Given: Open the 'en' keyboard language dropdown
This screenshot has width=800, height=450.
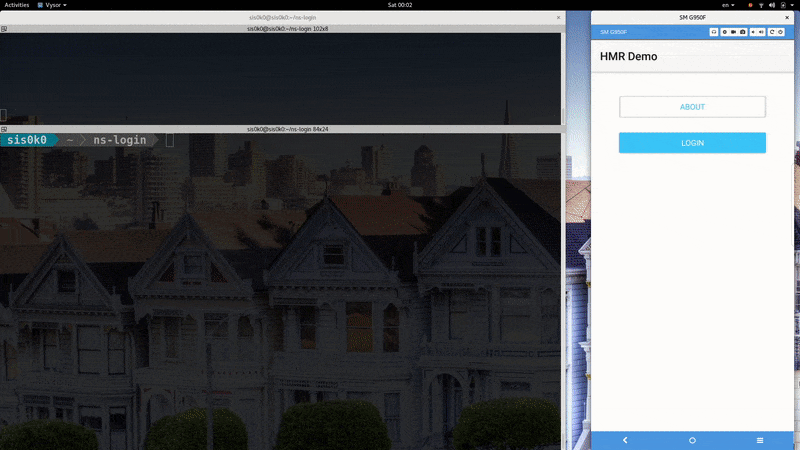Looking at the screenshot, I should (x=728, y=5).
